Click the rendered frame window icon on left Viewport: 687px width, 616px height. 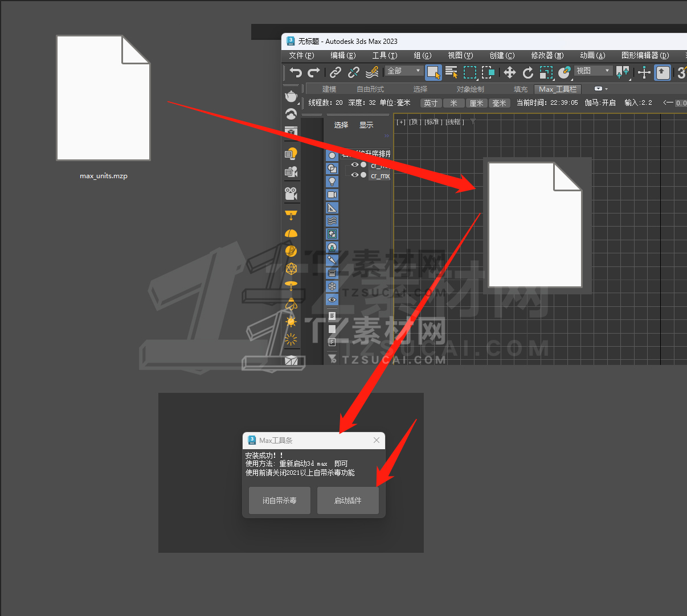(x=291, y=132)
